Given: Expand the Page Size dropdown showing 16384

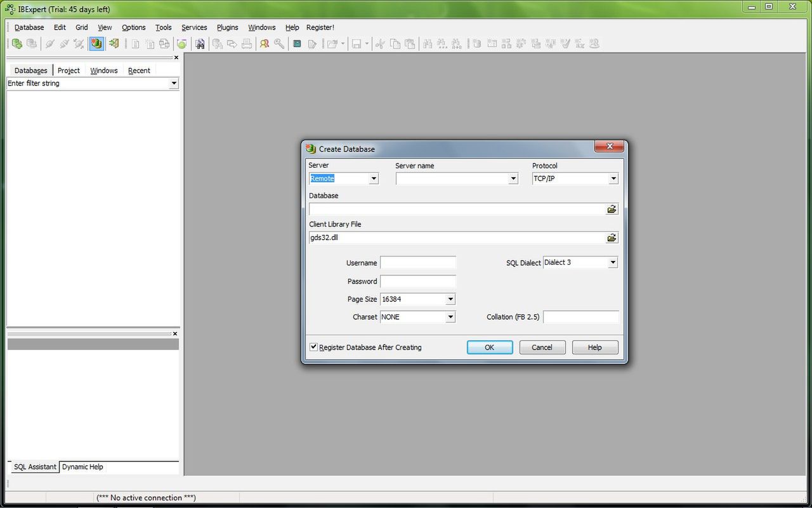Looking at the screenshot, I should point(450,299).
